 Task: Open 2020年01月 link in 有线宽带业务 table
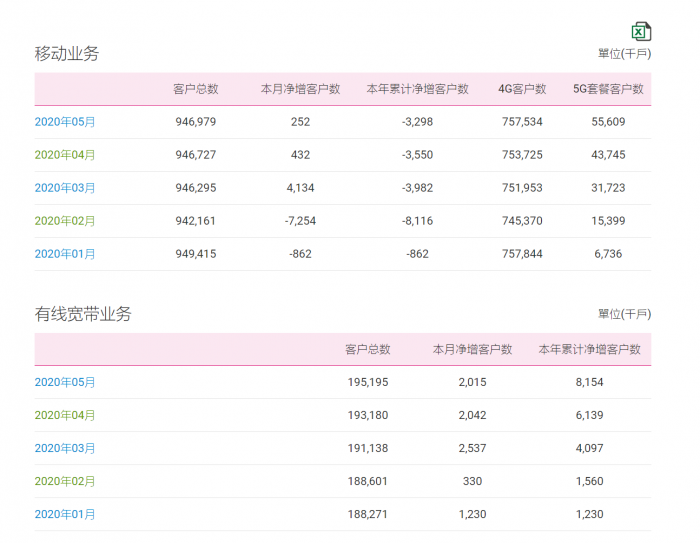pyautogui.click(x=65, y=514)
